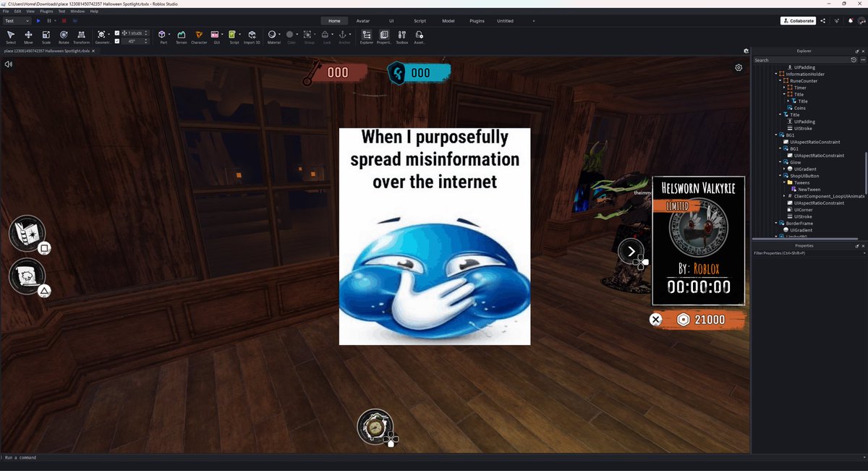The height and width of the screenshot is (471, 868).
Task: Collapse the InformationHolder tree node
Action: coord(776,74)
